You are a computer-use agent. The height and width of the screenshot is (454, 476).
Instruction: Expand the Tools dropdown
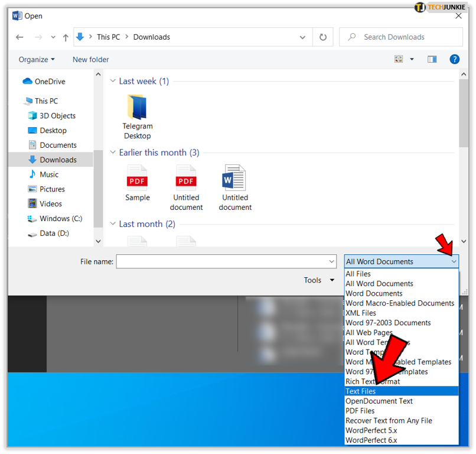319,280
